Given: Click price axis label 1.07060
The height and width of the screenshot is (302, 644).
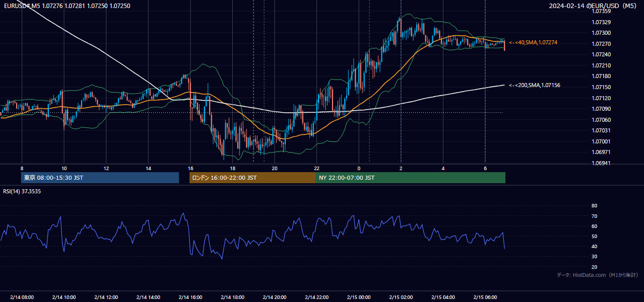Looking at the screenshot, I should pyautogui.click(x=601, y=120).
